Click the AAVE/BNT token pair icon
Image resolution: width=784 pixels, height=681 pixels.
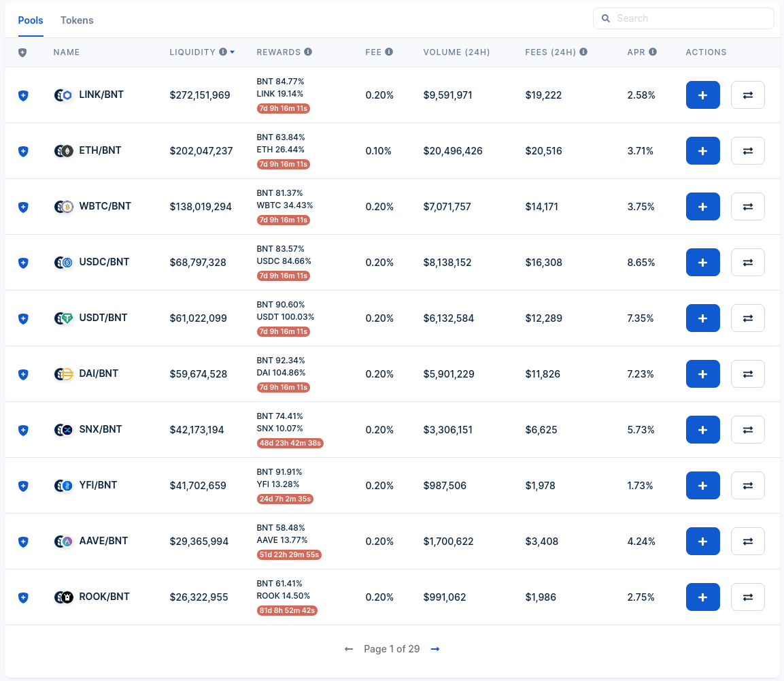63,542
